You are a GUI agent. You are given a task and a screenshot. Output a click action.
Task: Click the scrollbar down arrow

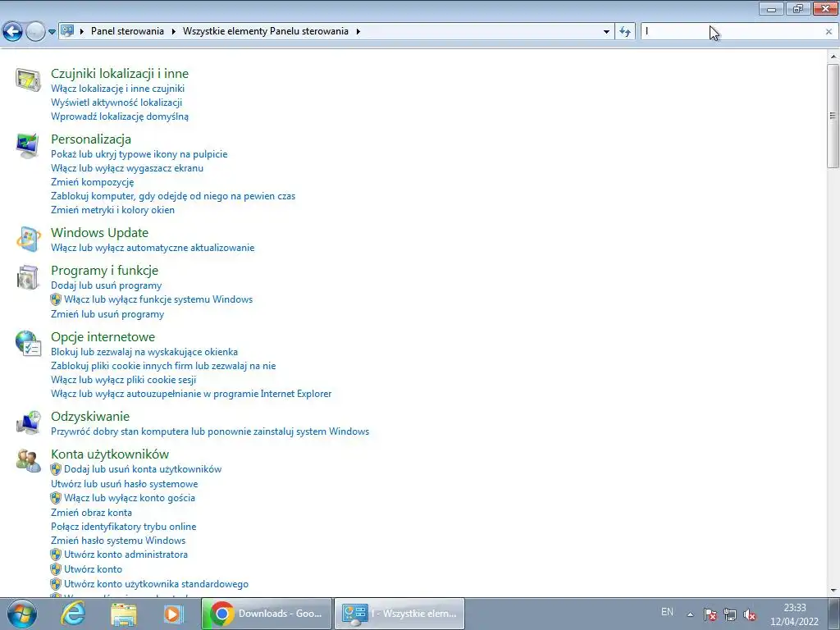click(833, 591)
